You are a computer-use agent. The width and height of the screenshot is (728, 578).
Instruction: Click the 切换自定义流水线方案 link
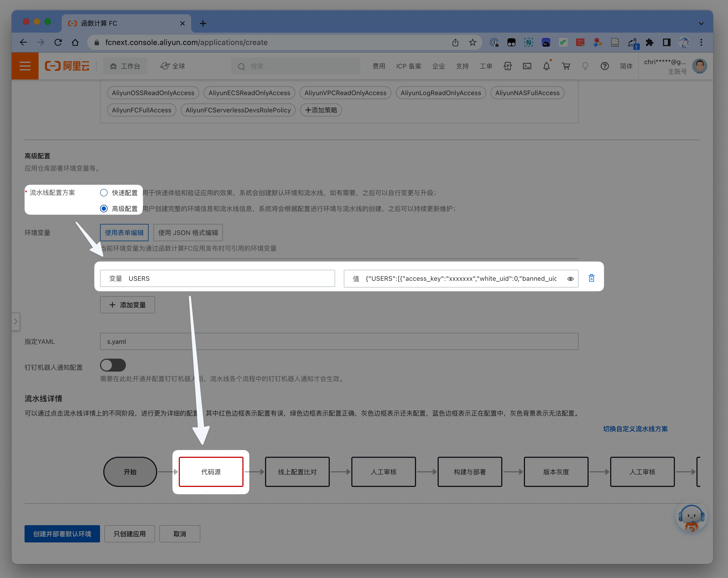point(635,428)
